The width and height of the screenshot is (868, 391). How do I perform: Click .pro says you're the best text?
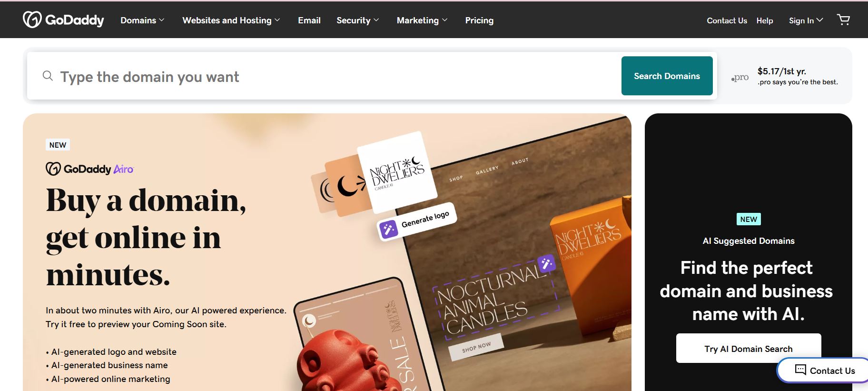tap(798, 82)
